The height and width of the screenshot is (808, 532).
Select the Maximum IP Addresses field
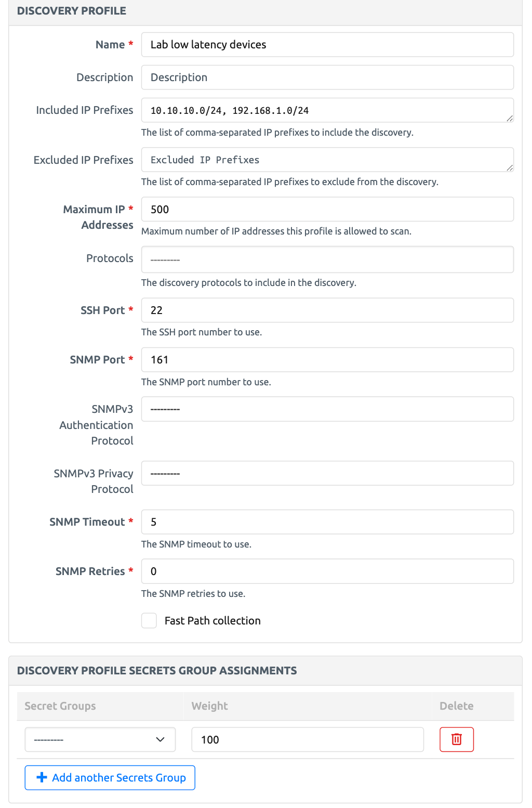point(327,209)
